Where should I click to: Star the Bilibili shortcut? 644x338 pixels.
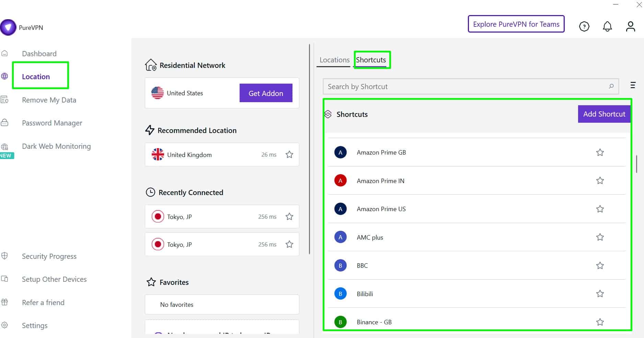coord(600,293)
